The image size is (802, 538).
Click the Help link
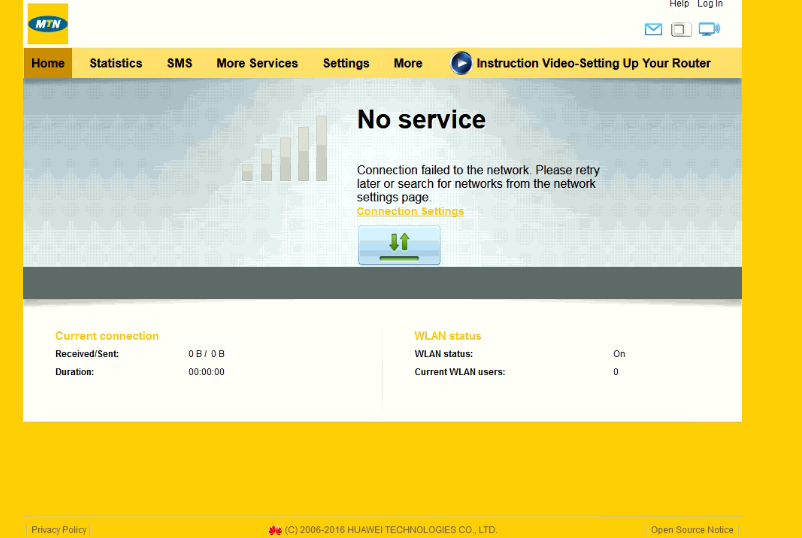[679, 4]
